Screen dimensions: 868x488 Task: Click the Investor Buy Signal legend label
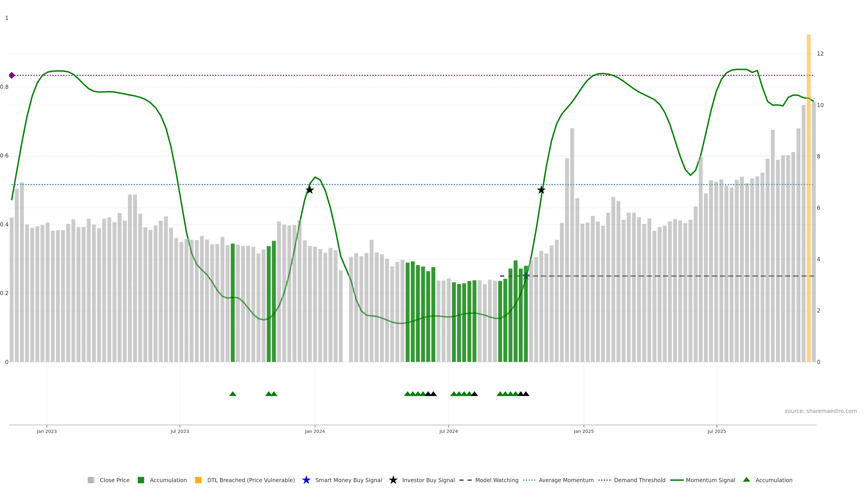tap(428, 480)
